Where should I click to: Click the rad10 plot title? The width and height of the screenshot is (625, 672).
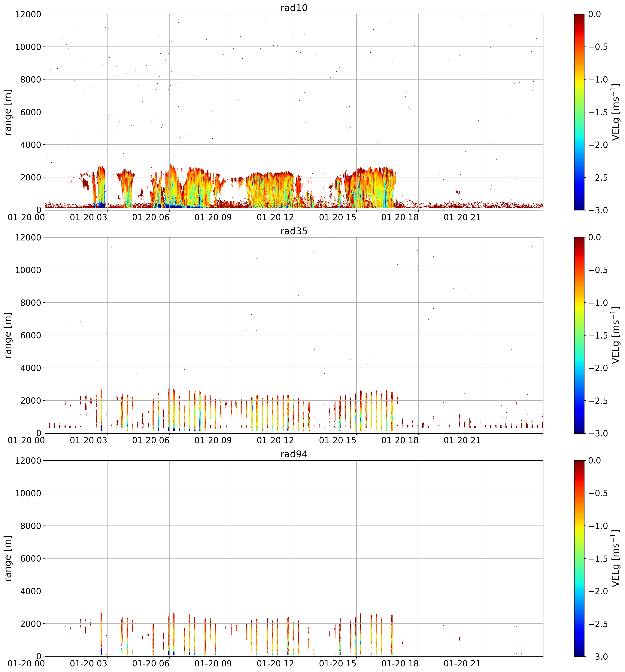tap(294, 8)
